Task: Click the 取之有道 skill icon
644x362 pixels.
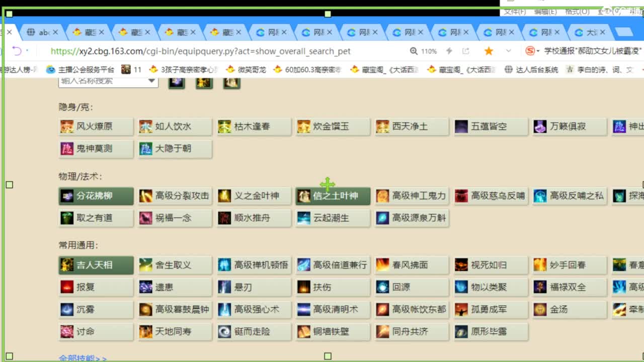Action: [67, 218]
